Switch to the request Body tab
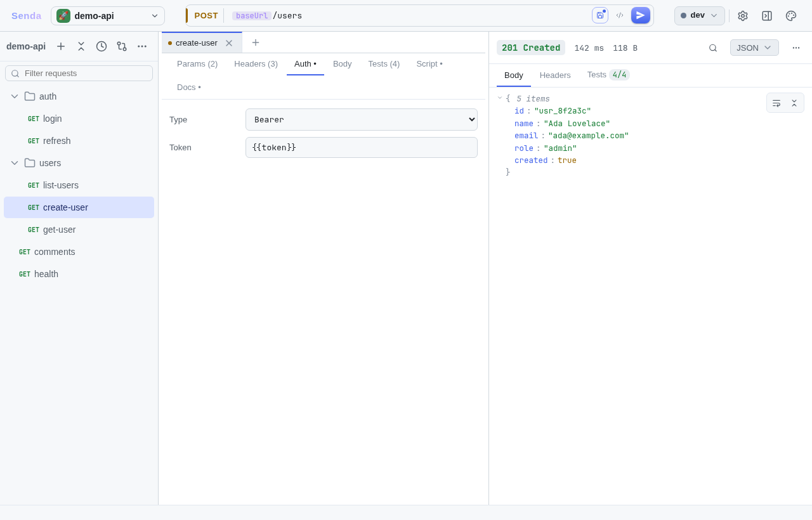Viewport: 812px width, 520px height. (x=343, y=64)
